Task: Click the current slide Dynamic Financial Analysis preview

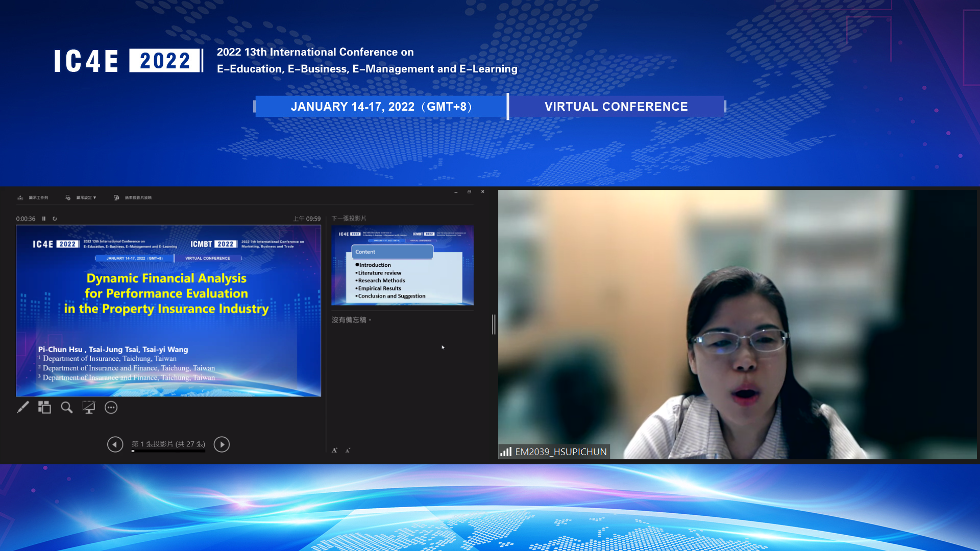Action: tap(168, 311)
